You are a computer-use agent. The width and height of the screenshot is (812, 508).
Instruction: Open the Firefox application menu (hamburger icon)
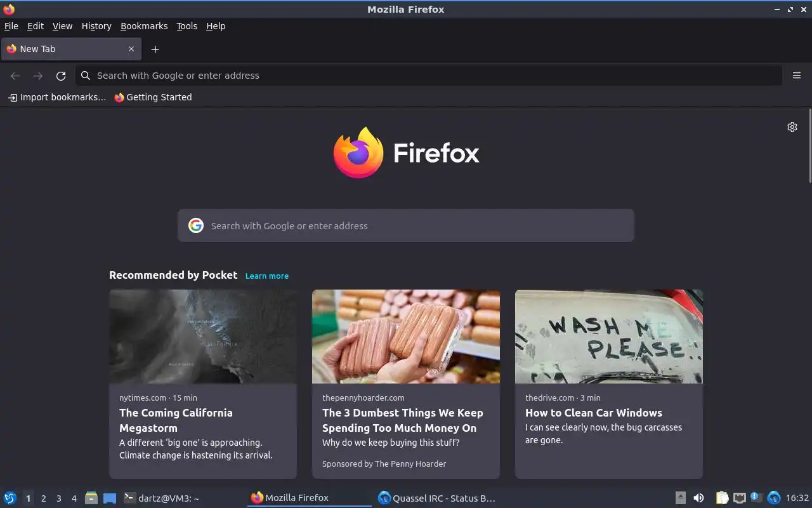(x=797, y=76)
